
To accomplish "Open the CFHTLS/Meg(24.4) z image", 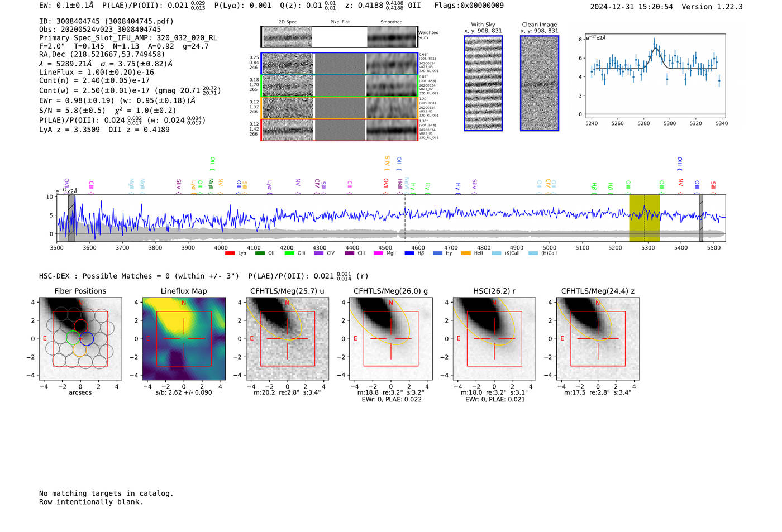I will pos(598,339).
